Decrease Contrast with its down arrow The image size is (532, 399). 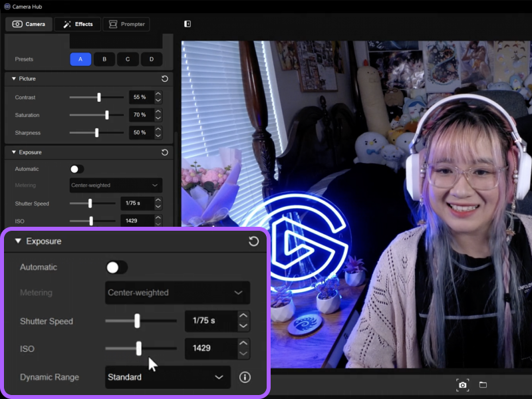pyautogui.click(x=158, y=100)
